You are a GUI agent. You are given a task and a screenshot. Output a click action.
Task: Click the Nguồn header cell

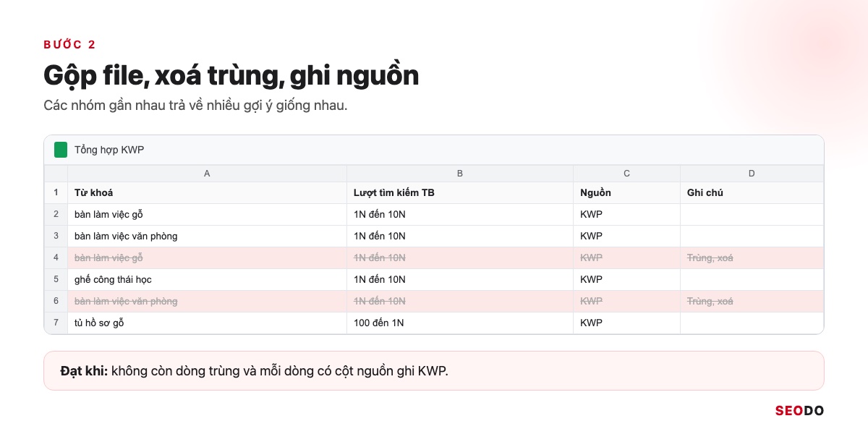point(627,193)
